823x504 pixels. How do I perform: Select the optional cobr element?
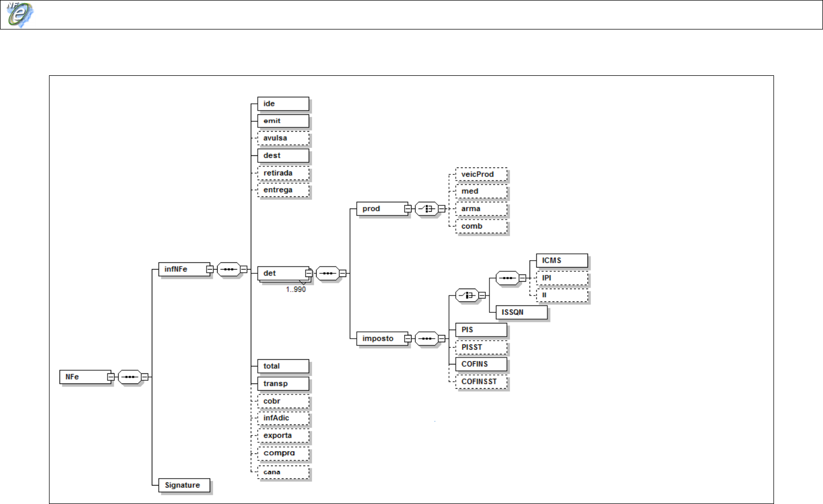283,401
